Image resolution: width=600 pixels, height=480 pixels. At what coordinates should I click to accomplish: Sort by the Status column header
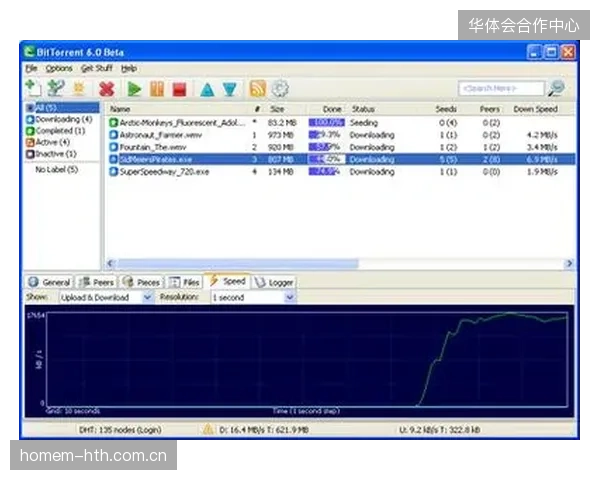coord(363,109)
